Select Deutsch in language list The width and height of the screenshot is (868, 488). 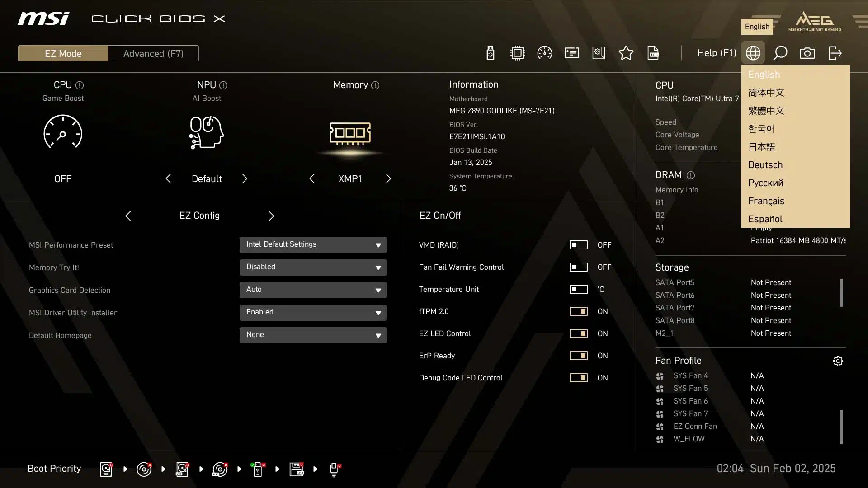click(795, 165)
